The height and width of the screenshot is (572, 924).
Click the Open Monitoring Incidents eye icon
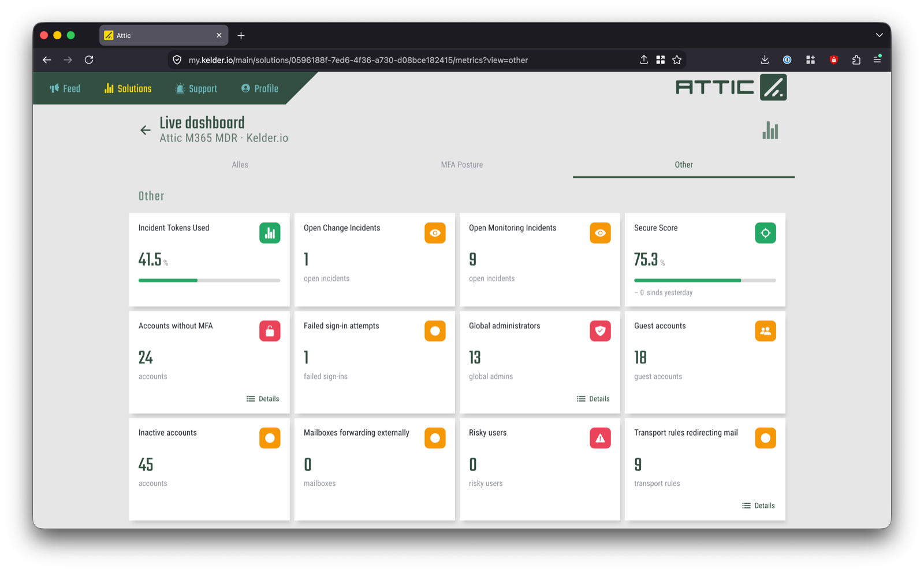[600, 233]
